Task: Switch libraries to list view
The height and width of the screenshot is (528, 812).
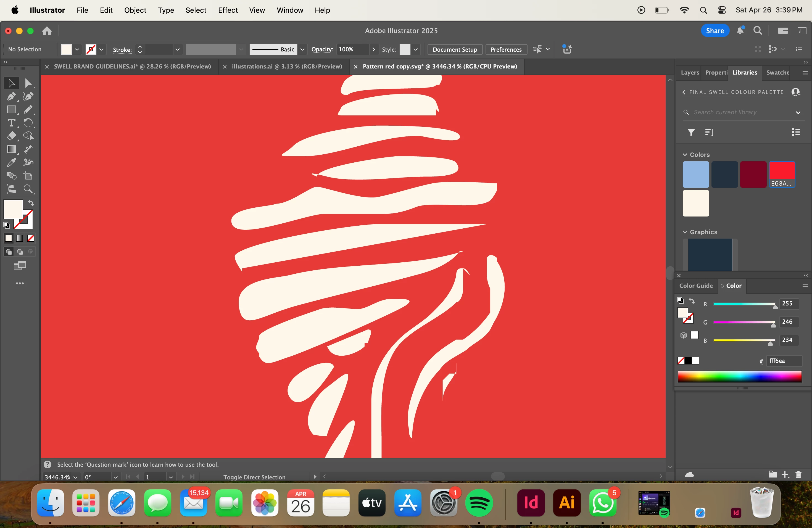Action: [x=796, y=132]
